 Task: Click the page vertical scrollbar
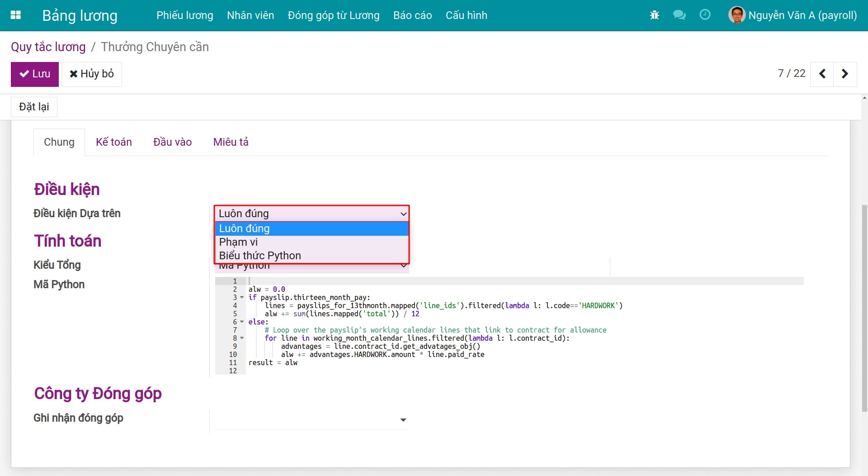864,308
